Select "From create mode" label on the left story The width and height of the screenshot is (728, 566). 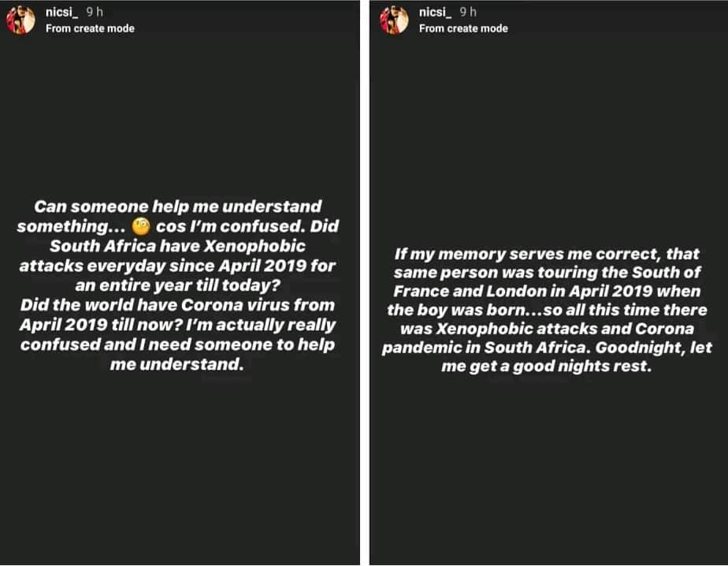pyautogui.click(x=90, y=28)
